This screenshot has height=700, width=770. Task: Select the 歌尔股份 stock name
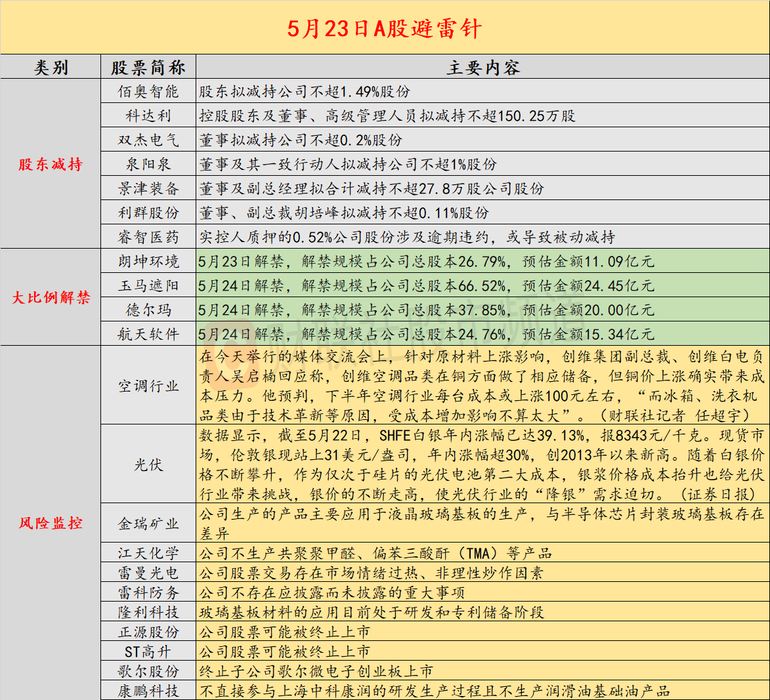[148, 670]
